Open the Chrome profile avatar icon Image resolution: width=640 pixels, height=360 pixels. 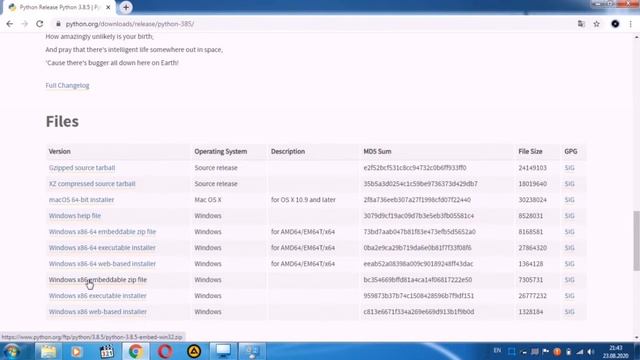pyautogui.click(x=615, y=24)
